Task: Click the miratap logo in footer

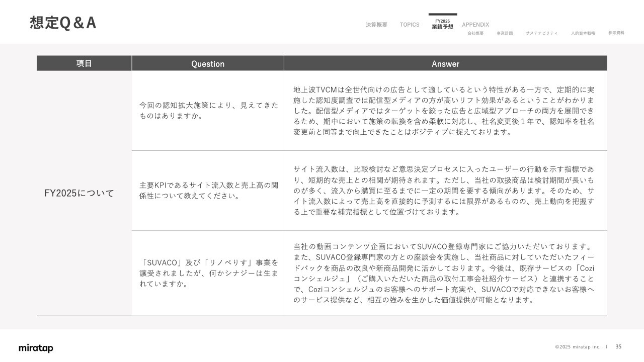Action: [36, 348]
